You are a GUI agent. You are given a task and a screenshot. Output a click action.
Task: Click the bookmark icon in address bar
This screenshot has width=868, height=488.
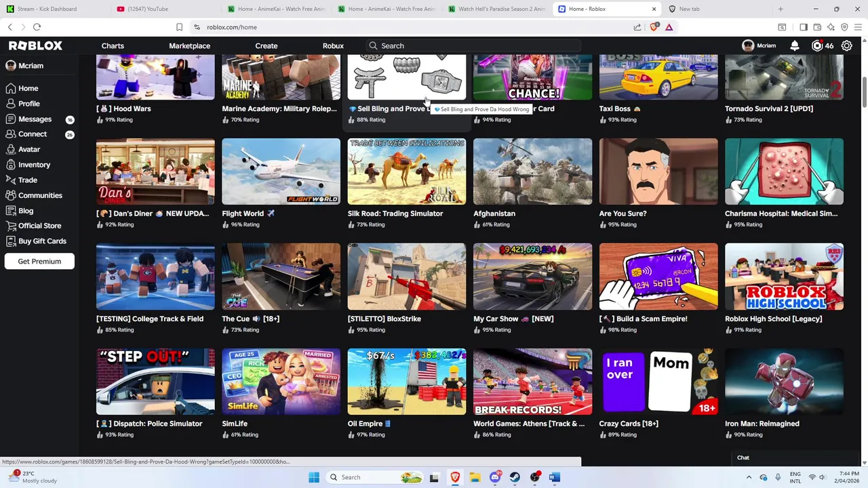pyautogui.click(x=179, y=27)
